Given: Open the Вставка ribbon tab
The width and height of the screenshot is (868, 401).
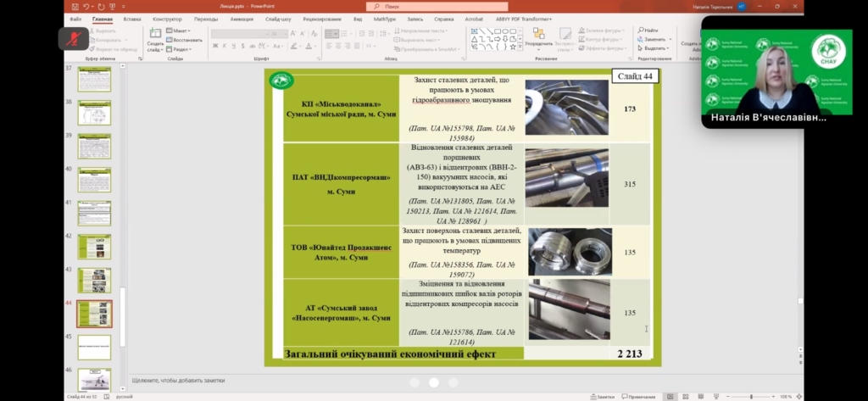Looking at the screenshot, I should (132, 18).
